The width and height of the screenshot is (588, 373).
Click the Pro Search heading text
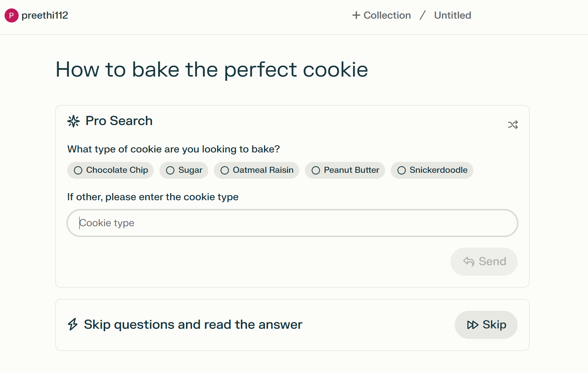click(x=119, y=121)
